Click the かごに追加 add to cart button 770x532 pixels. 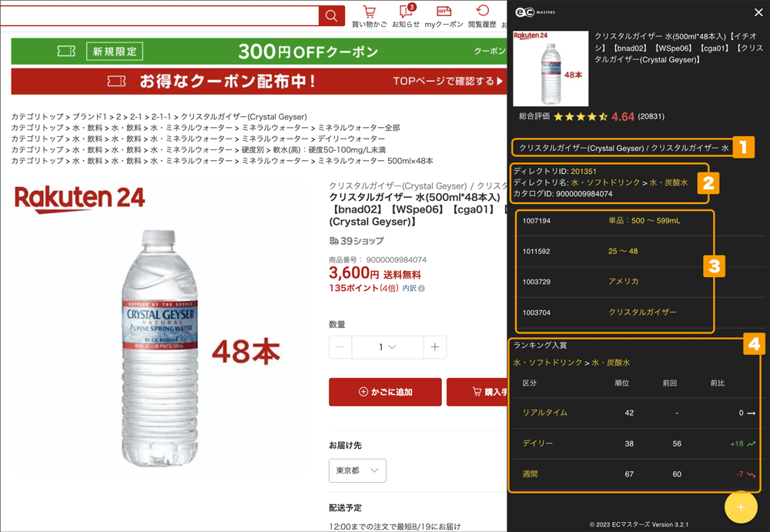pyautogui.click(x=385, y=392)
